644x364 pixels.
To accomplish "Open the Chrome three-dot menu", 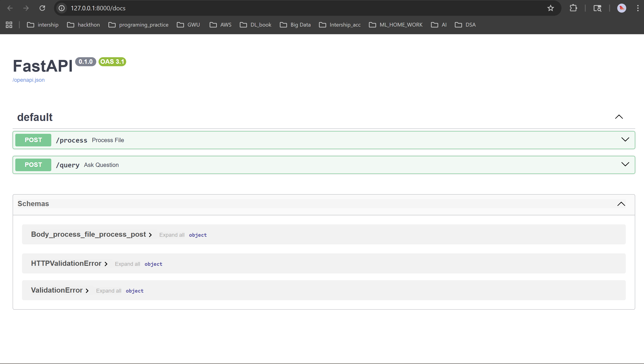I will pos(637,8).
